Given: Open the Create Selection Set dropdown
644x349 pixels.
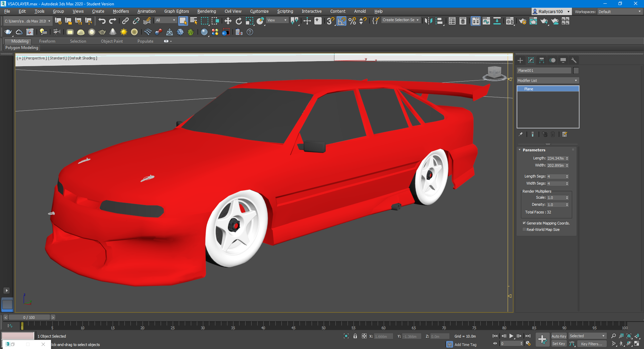Looking at the screenshot, I should [x=401, y=20].
